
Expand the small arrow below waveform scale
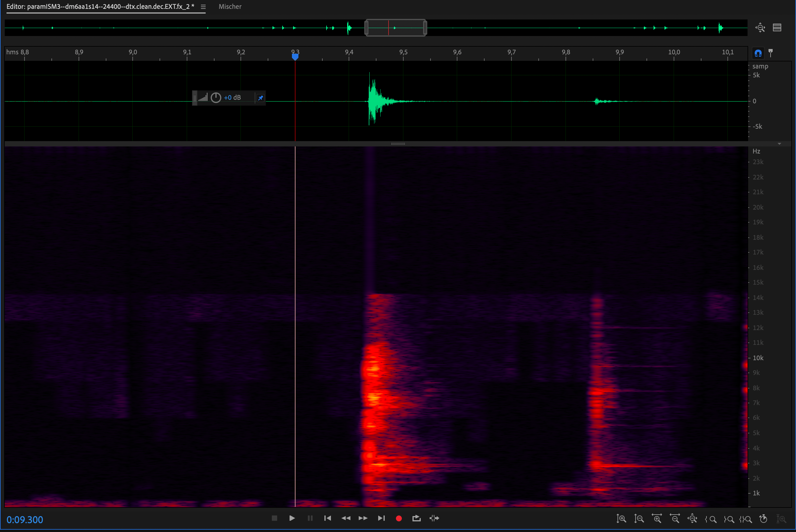click(779, 144)
